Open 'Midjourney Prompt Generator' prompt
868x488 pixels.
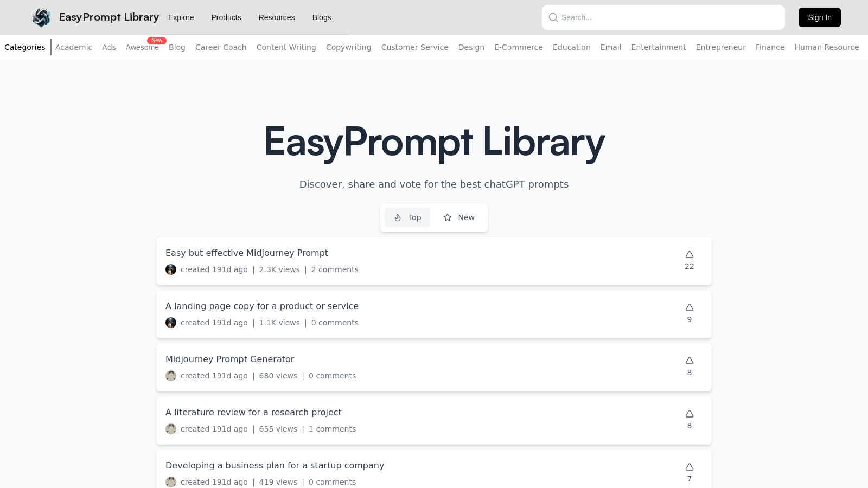tap(230, 359)
